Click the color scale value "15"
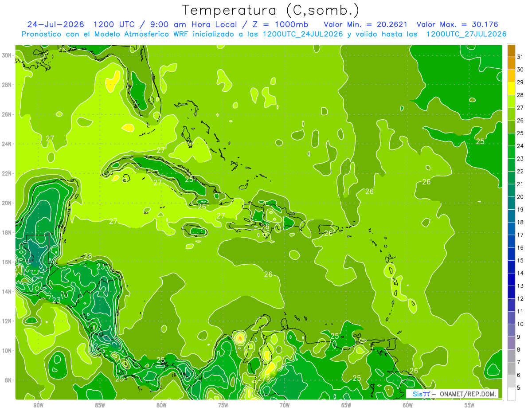This screenshot has width=532, height=411. [x=520, y=261]
